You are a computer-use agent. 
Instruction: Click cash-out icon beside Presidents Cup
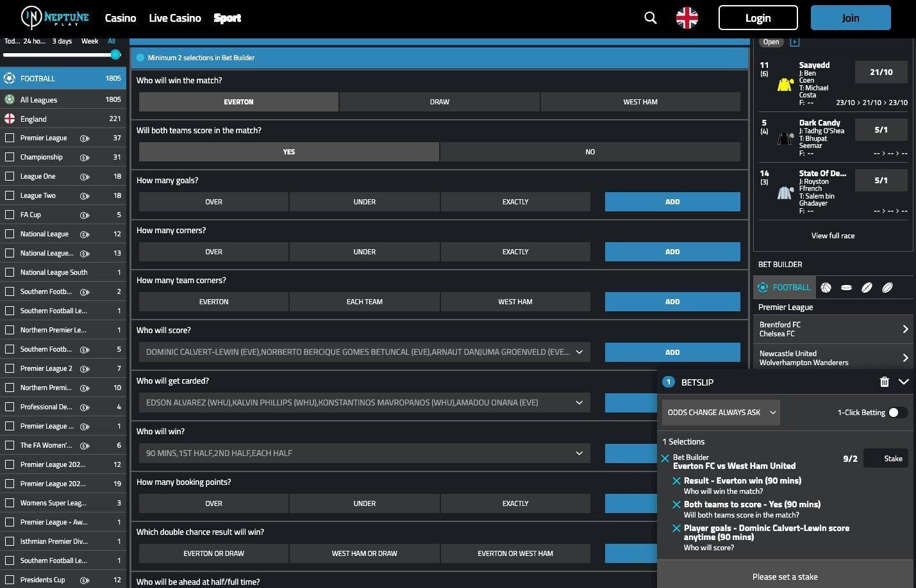pyautogui.click(x=85, y=580)
